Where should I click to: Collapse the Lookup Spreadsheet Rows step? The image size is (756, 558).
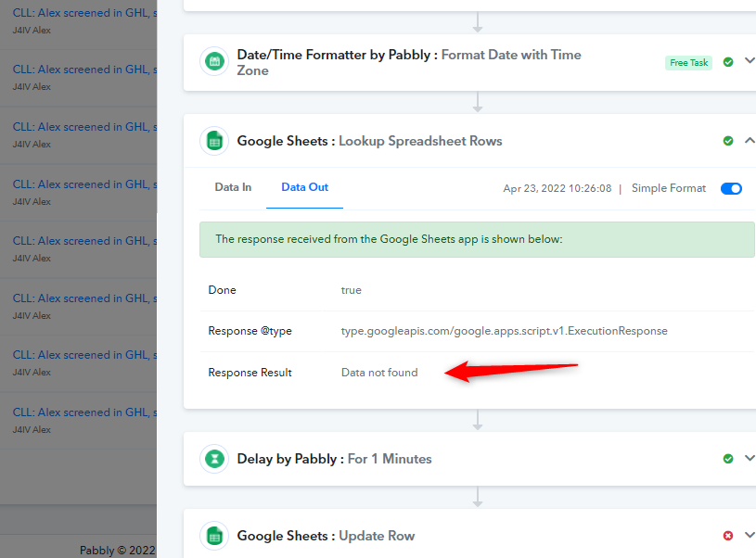pos(750,140)
